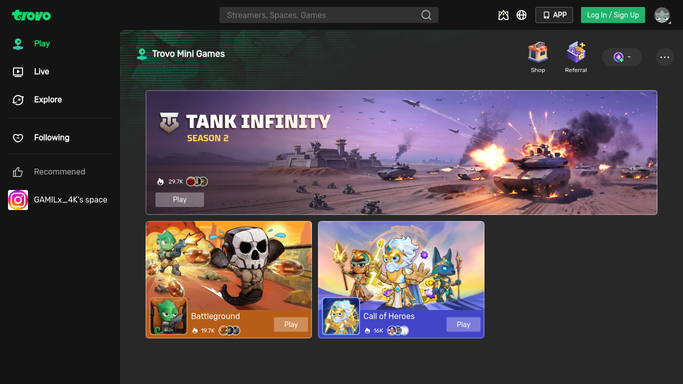This screenshot has height=384, width=683.
Task: Open the crown rankings icon in header
Action: (x=503, y=15)
